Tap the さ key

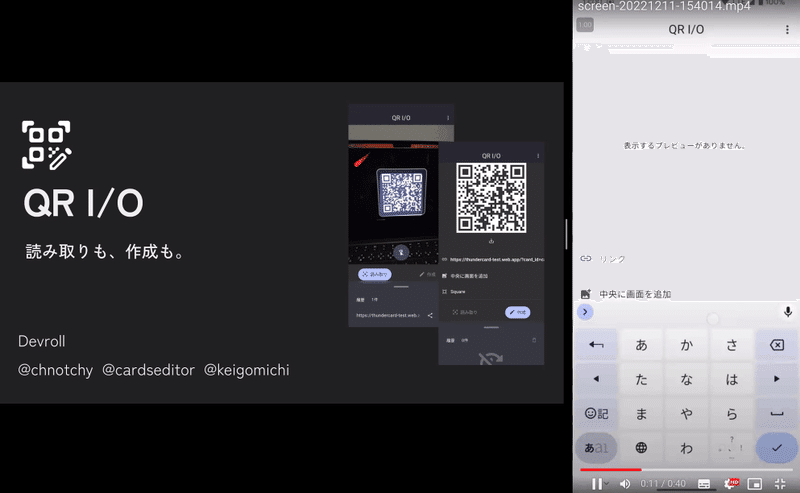[x=732, y=346]
